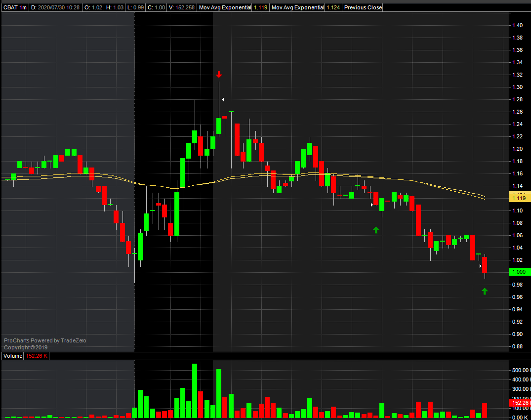Select the candle with the 1.31 high wick
Screen dimensions: 531x420
(219, 126)
